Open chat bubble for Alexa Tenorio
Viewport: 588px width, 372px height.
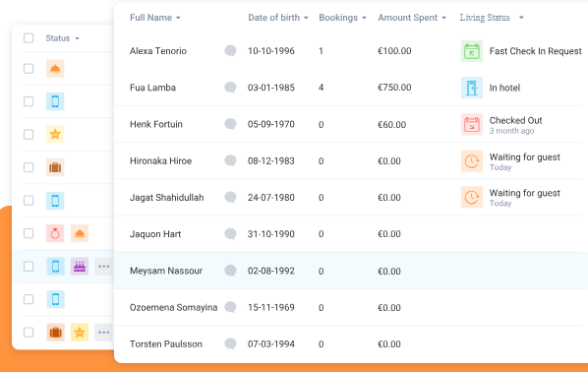[x=230, y=50]
